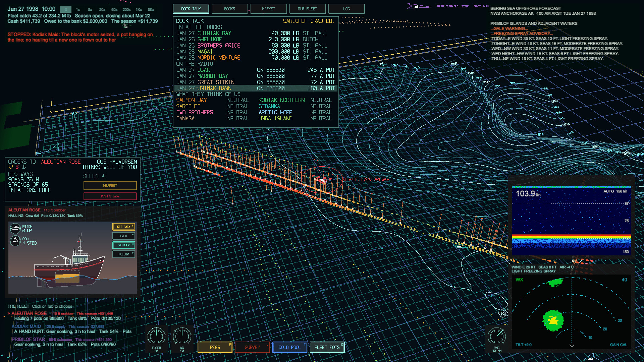Set game speed to 5x
The width and height of the screenshot is (644, 362).
(90, 10)
